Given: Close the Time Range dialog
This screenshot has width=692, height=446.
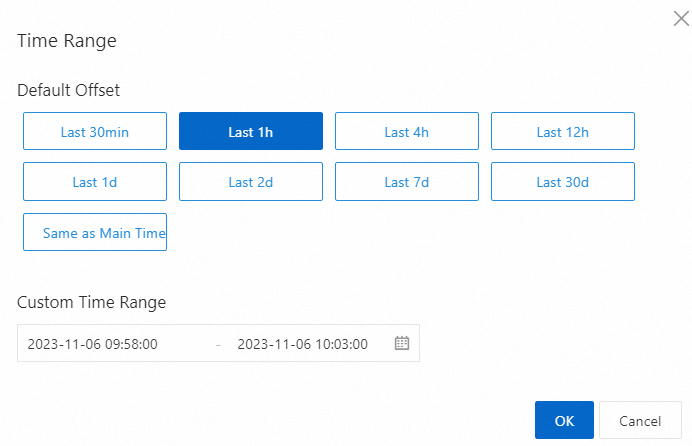Looking at the screenshot, I should pos(681,18).
